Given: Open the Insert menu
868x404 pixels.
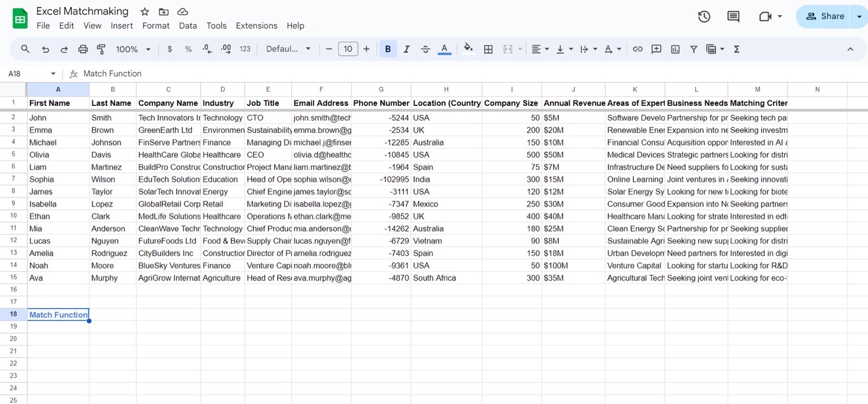Looking at the screenshot, I should pyautogui.click(x=122, y=26).
